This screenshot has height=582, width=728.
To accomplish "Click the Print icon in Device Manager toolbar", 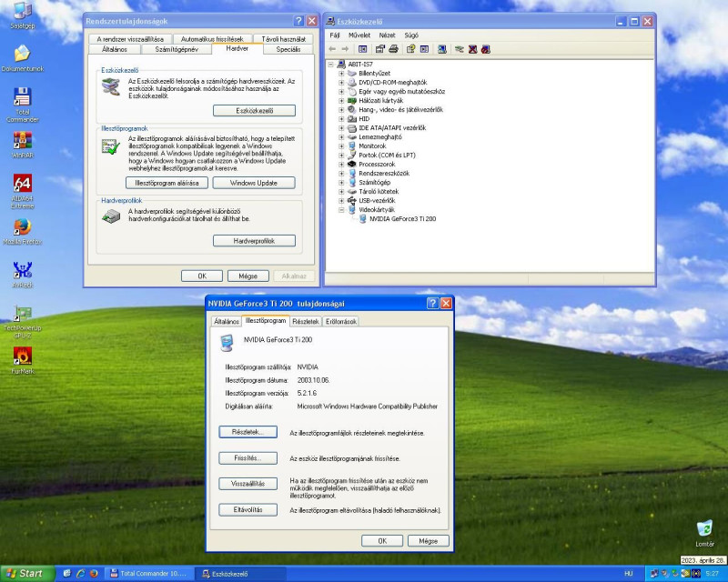I will click(x=393, y=49).
